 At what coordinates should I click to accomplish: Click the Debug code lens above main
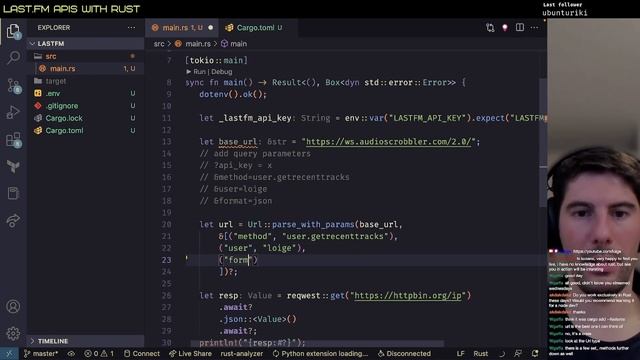[x=222, y=72]
